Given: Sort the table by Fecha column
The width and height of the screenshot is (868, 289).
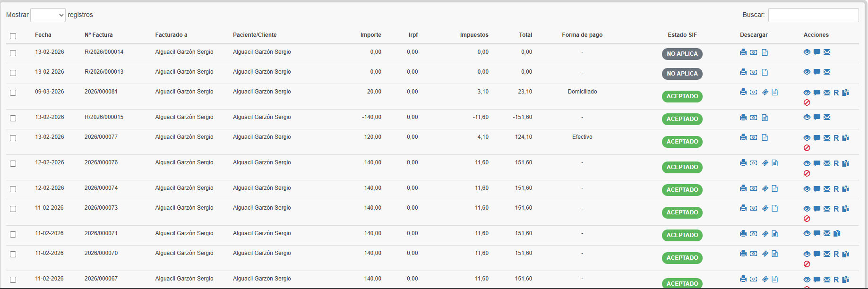Looking at the screenshot, I should click(43, 35).
